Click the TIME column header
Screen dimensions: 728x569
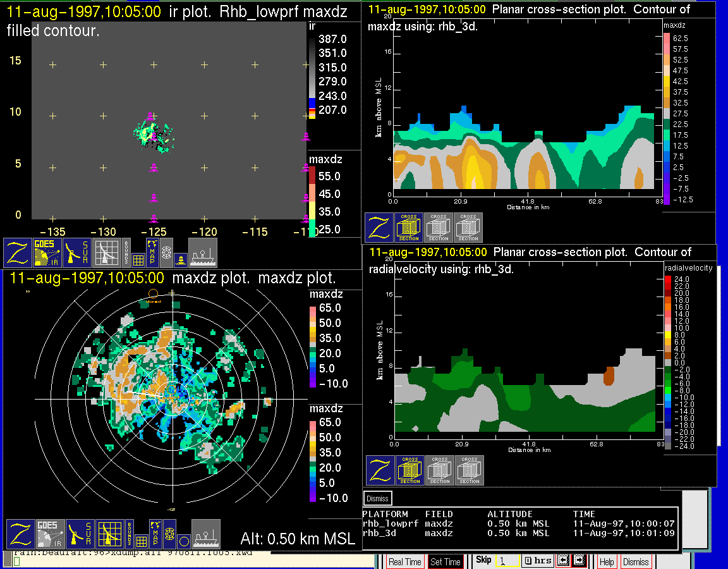tap(584, 514)
